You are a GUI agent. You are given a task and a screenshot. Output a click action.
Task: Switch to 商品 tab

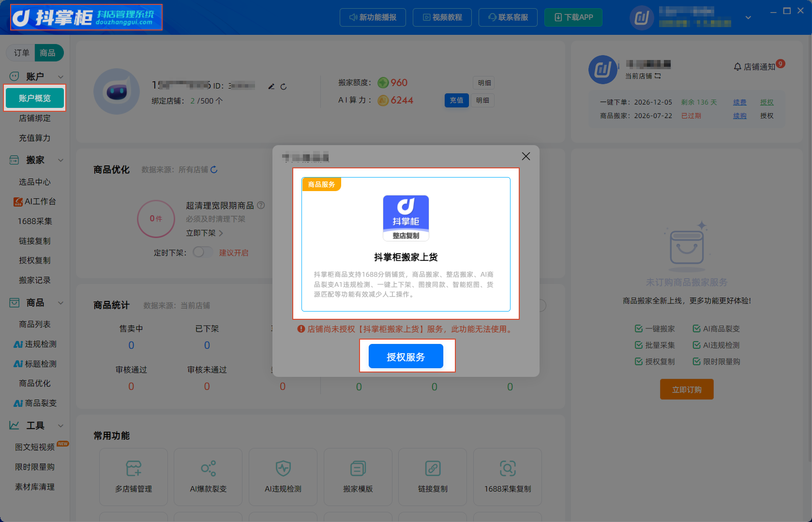pos(48,53)
